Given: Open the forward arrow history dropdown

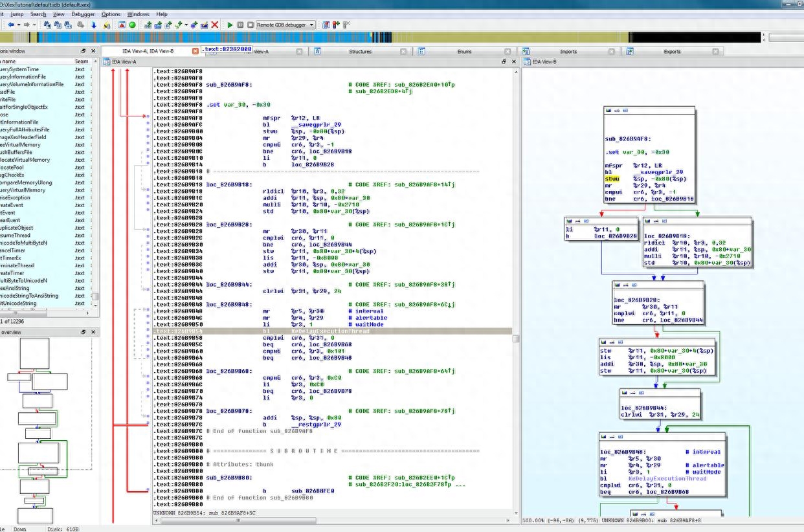Looking at the screenshot, I should point(36,25).
